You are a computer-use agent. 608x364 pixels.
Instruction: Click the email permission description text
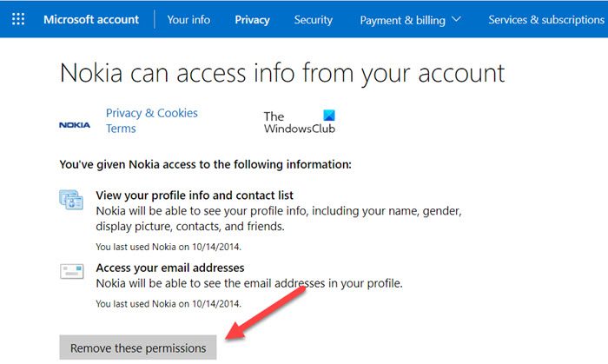point(249,283)
